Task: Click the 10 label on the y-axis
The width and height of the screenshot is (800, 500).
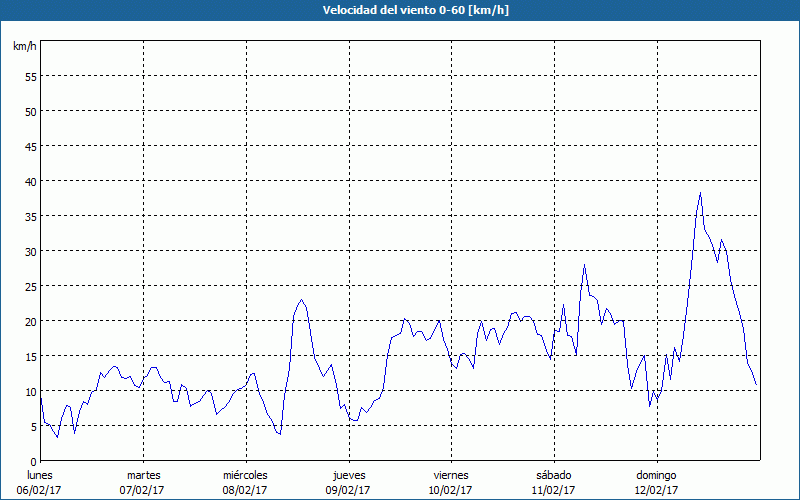Action: click(30, 391)
